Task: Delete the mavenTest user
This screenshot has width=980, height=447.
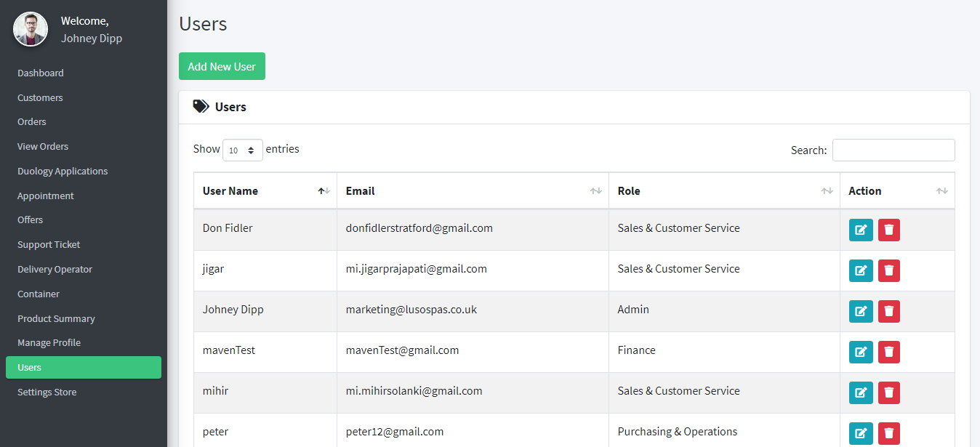Action: (888, 352)
